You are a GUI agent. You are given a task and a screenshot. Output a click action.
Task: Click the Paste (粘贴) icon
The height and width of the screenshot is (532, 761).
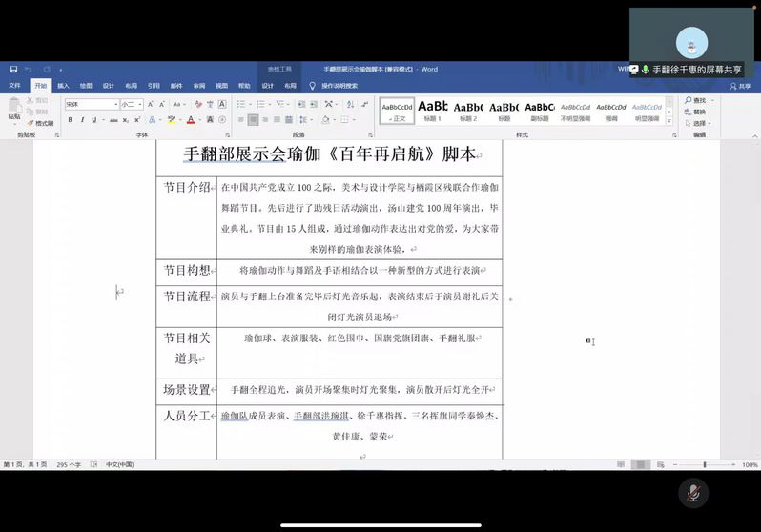point(13,110)
